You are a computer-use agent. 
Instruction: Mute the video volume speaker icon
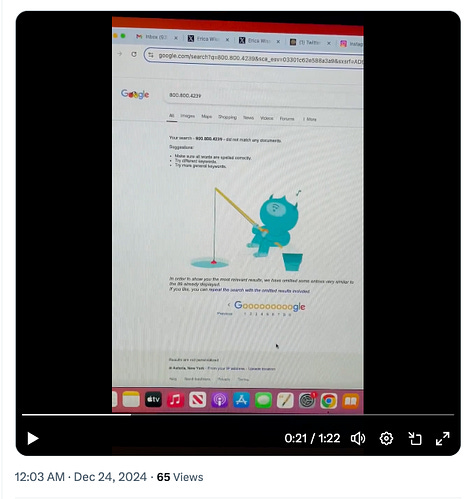pos(358,438)
